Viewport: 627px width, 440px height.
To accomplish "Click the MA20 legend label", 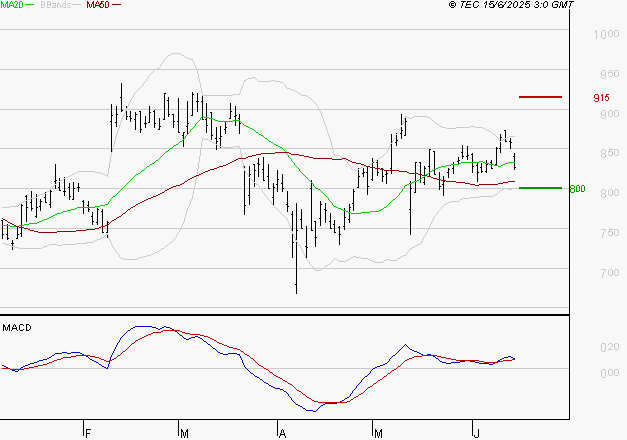I will (11, 5).
